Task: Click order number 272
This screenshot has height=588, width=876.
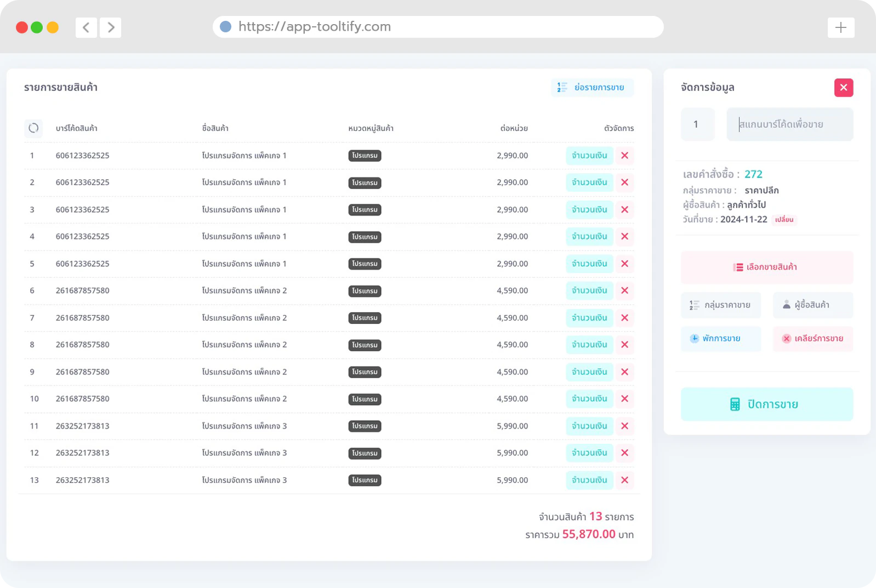Action: coord(753,174)
